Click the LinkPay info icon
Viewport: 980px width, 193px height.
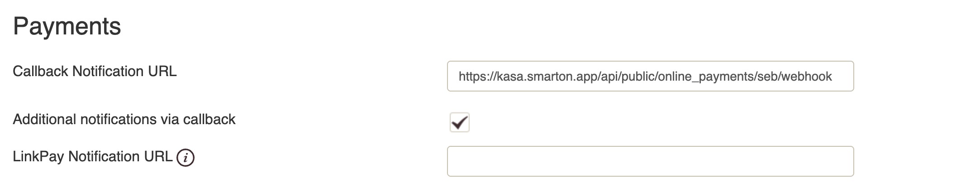click(186, 158)
